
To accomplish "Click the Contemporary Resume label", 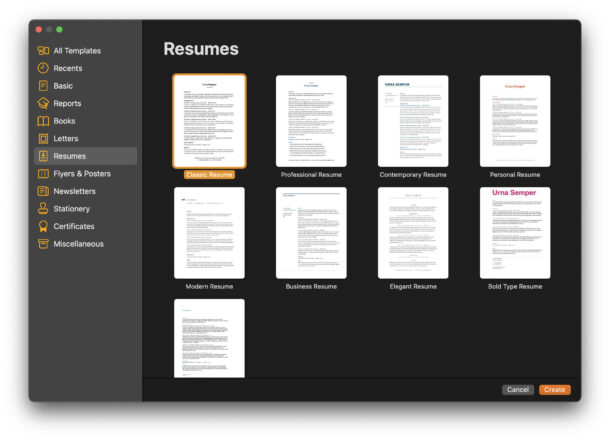I will pos(413,175).
